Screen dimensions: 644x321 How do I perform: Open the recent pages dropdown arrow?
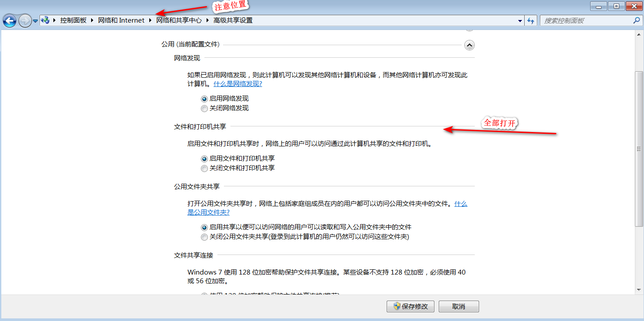click(x=36, y=21)
